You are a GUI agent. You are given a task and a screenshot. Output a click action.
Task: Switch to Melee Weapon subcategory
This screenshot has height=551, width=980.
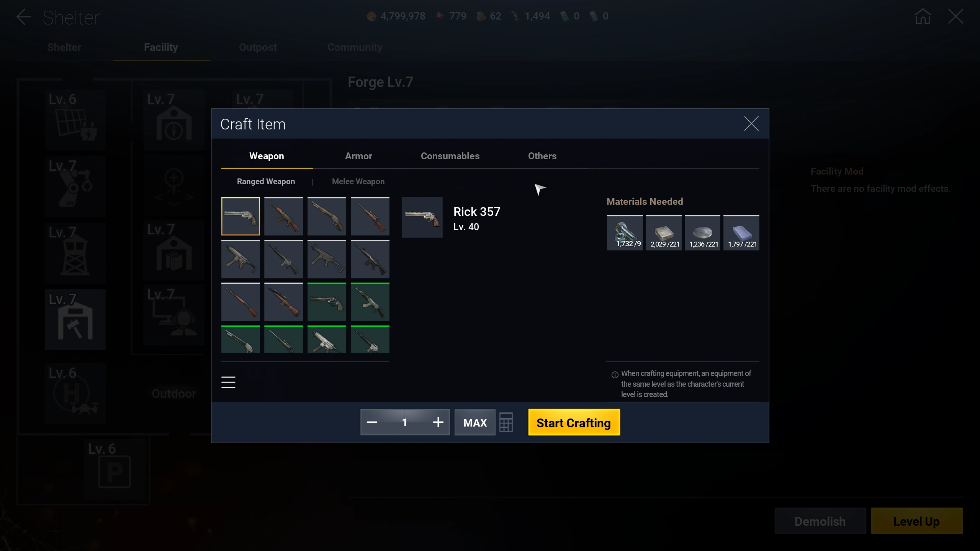pyautogui.click(x=358, y=181)
